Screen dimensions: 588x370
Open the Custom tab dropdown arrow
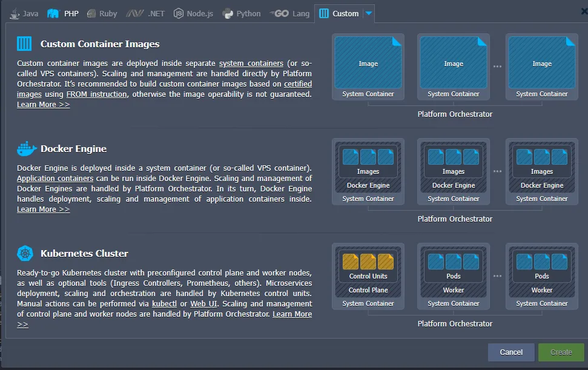(369, 13)
